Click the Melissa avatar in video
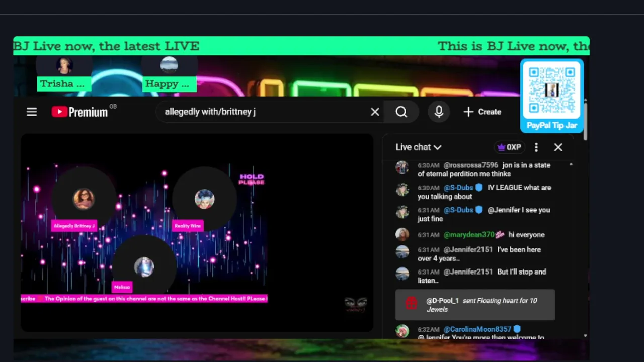Viewport: 644px width, 362px height. point(144,267)
